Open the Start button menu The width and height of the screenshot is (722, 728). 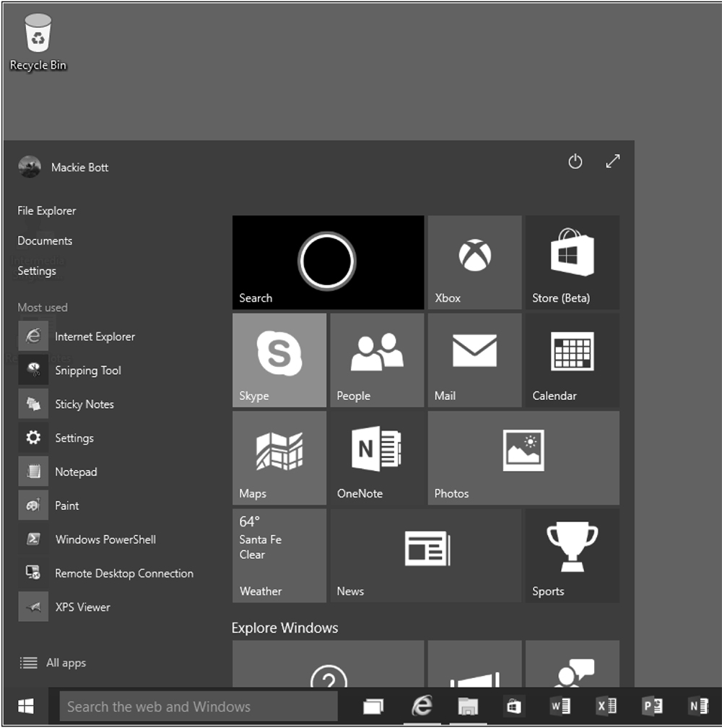[x=26, y=706]
